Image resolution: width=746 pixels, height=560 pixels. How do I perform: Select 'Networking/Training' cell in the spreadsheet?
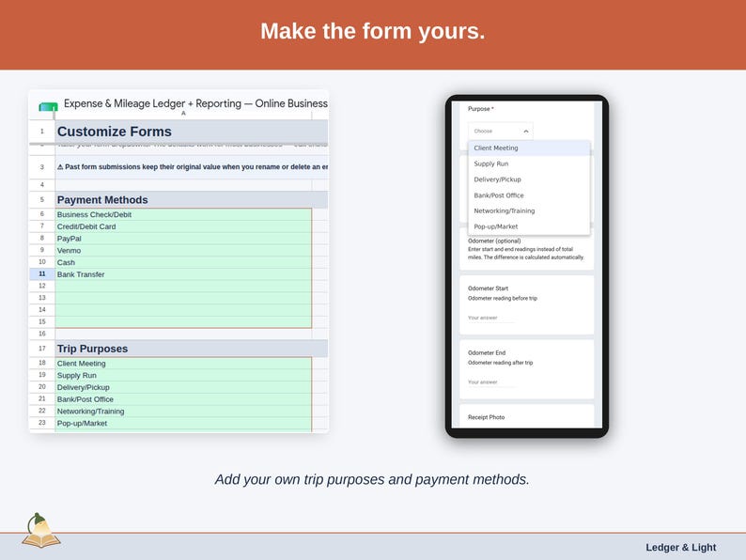click(183, 412)
